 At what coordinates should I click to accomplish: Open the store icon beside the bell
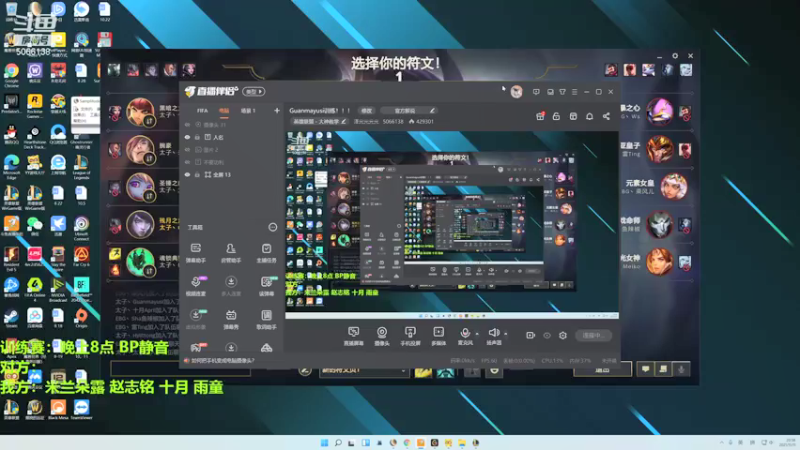click(x=573, y=116)
